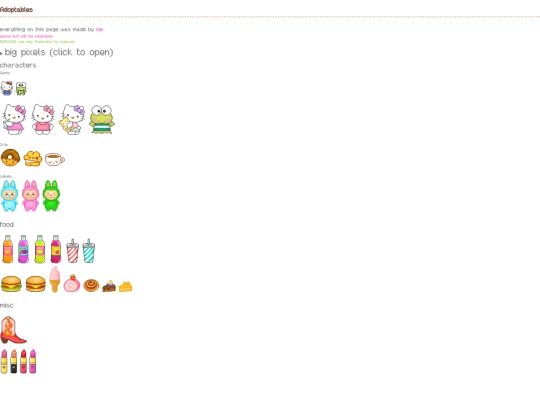Click the chocolate donut pixel
Image resolution: width=540 pixels, height=405 pixels.
[10, 158]
